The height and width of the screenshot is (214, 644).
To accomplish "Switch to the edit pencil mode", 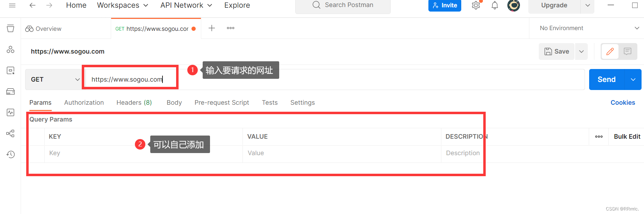I will 610,51.
